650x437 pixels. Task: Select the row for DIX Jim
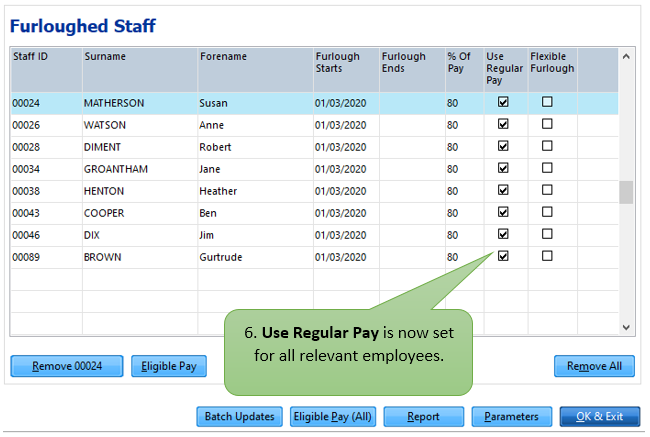click(314, 235)
